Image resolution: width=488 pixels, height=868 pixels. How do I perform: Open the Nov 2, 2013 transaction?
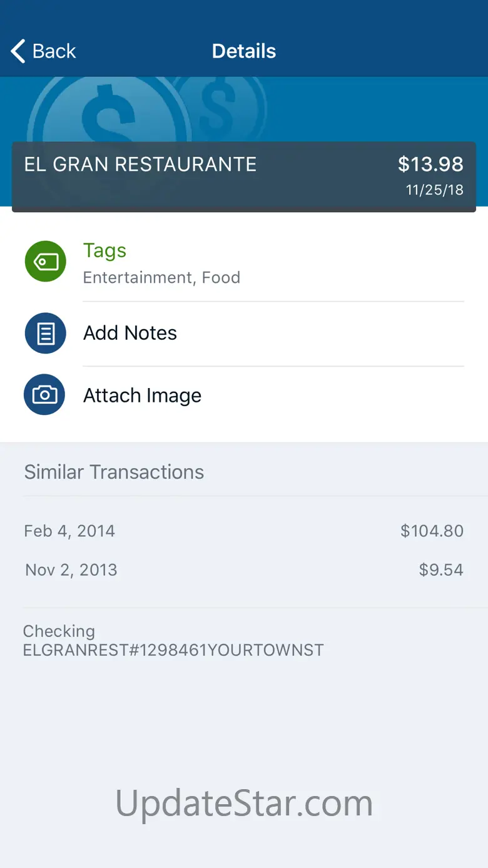coord(71,570)
